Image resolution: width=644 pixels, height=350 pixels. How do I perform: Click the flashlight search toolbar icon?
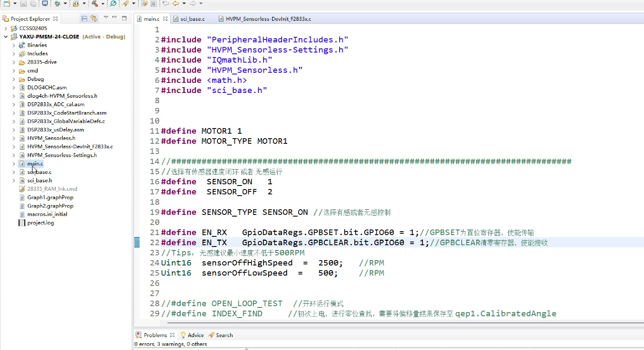[126, 3]
